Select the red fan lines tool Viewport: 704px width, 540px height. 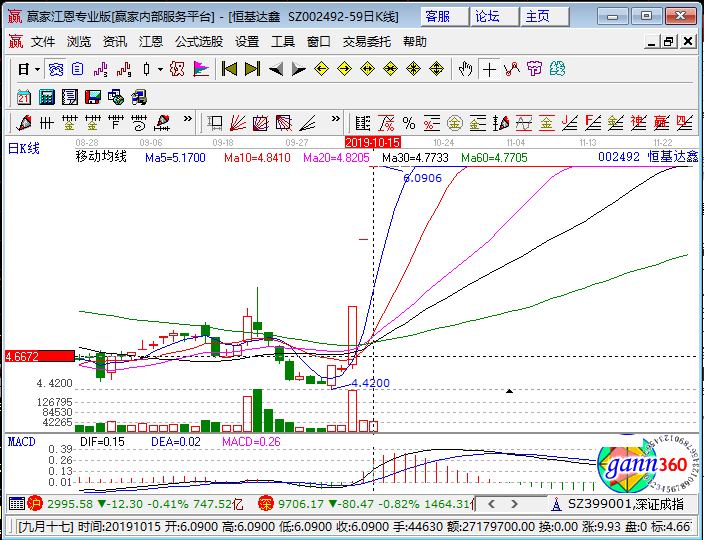coord(238,123)
